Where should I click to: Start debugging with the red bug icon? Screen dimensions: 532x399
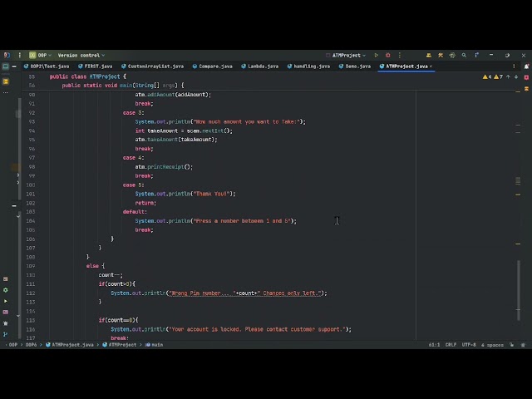[x=388, y=55]
